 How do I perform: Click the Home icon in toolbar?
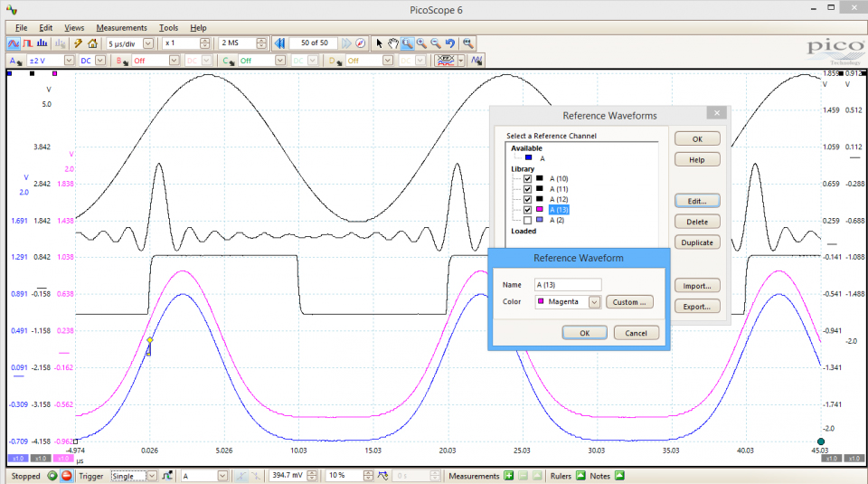pos(92,43)
